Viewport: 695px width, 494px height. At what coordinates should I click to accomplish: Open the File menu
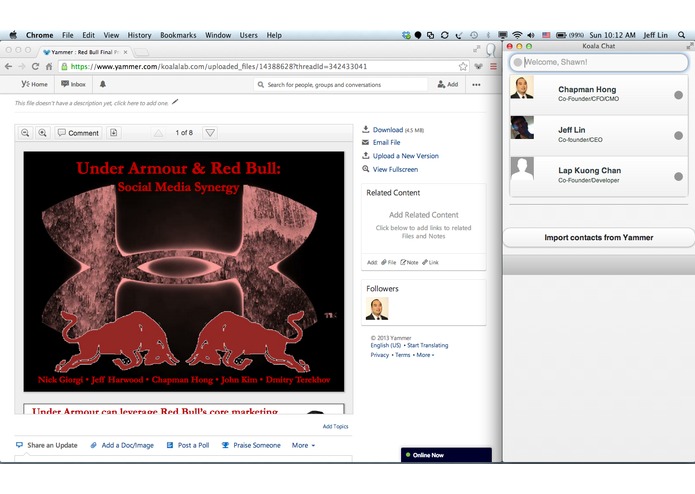click(x=67, y=35)
